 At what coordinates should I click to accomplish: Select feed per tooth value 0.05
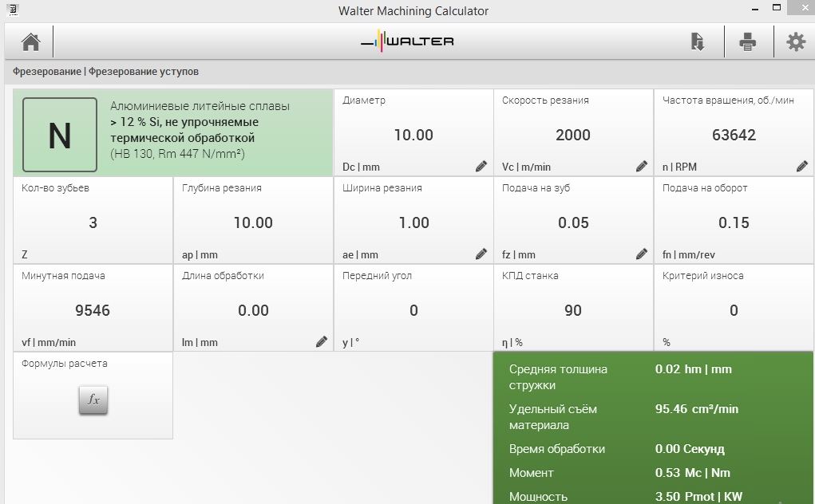point(573,222)
